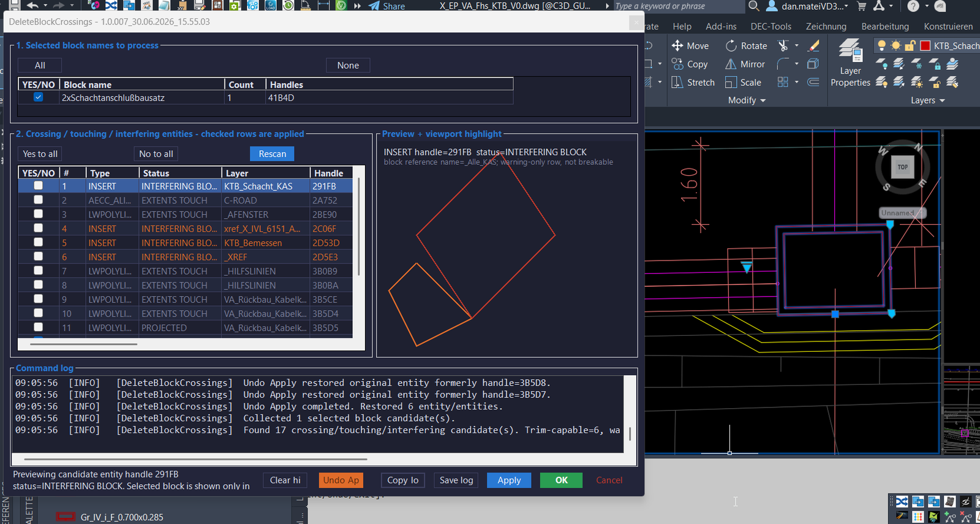Open the Trim/Extend dropdown arrow
This screenshot has width=980, height=524.
796,46
